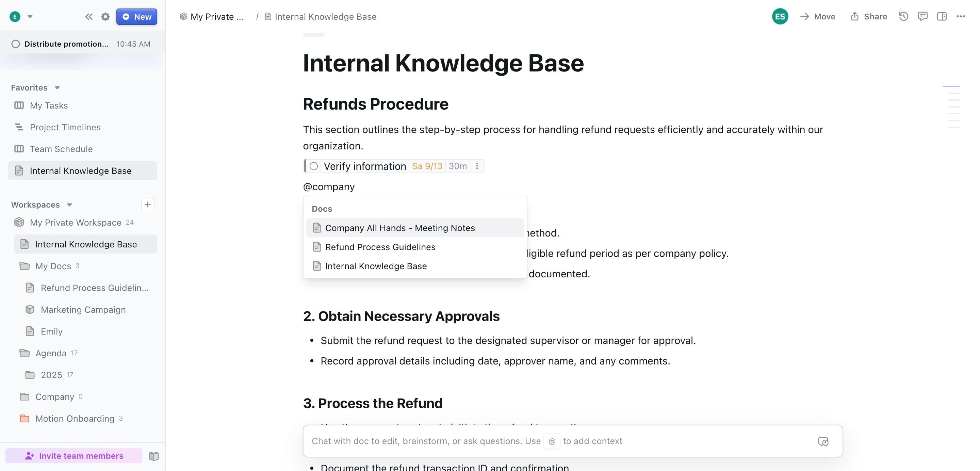Click the ES user avatar
Screen dimensions: 980x471
pos(780,16)
